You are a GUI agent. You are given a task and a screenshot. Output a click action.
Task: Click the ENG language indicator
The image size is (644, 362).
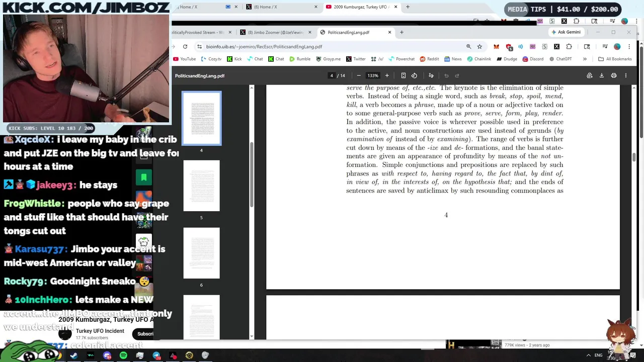598,355
